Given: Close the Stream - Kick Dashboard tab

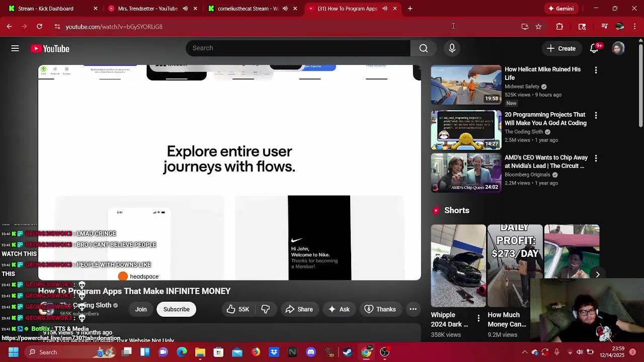Looking at the screenshot, I should tap(95, 9).
